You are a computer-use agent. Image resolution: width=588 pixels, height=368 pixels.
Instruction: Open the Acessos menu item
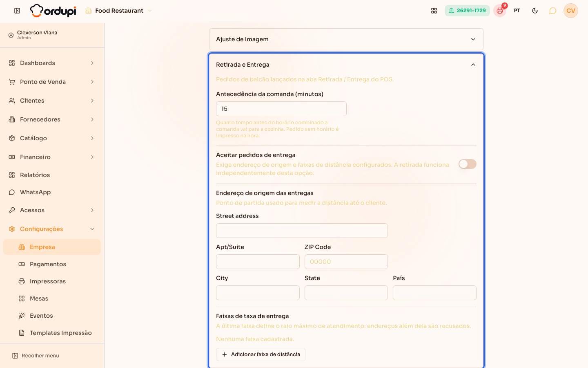pos(52,210)
